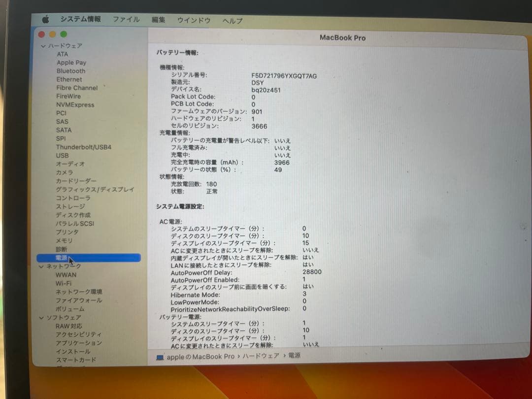The width and height of the screenshot is (532, 399).
Task: Select FireWire in the sidebar
Action: tap(68, 97)
